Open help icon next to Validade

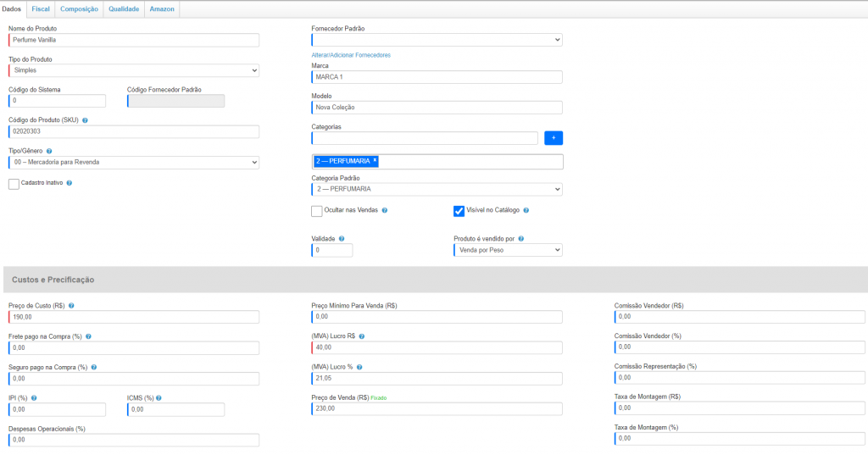(342, 239)
